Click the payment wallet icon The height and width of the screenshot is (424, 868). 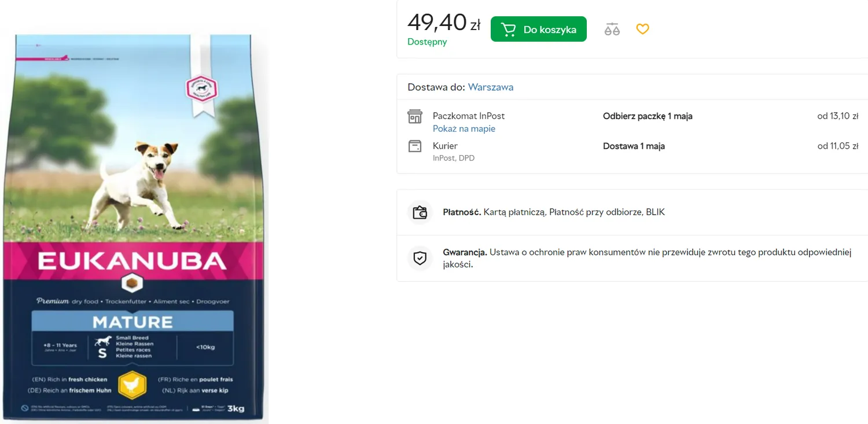[x=420, y=212]
